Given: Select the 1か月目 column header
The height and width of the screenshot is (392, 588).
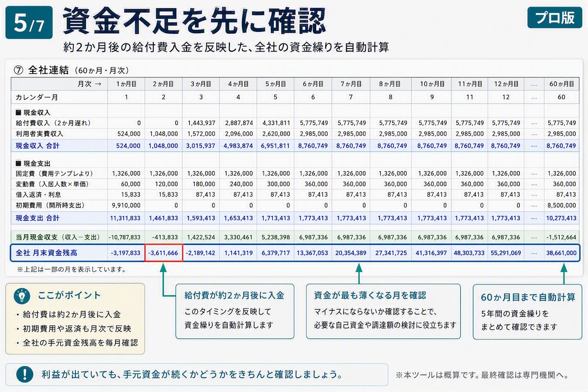Looking at the screenshot, I should [x=126, y=84].
